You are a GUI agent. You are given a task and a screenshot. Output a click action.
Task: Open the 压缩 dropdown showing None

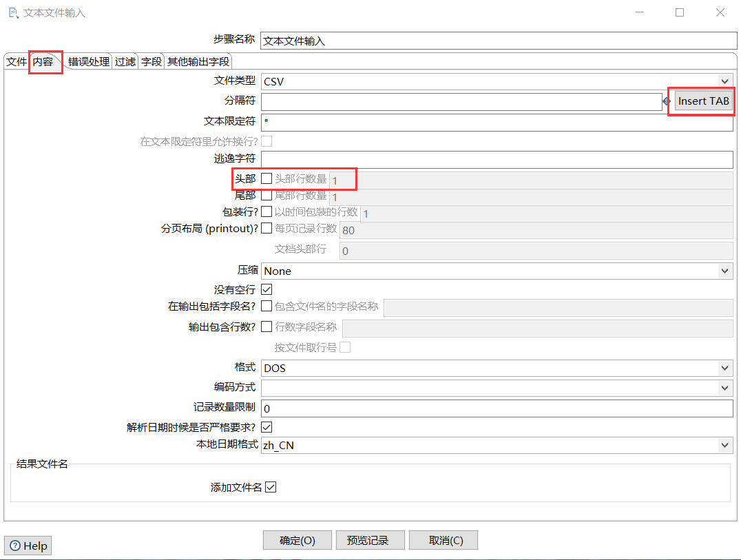724,270
